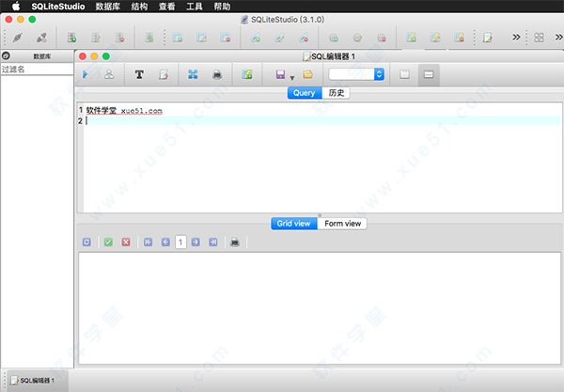
Task: Click the Add database icon
Action: click(72, 38)
